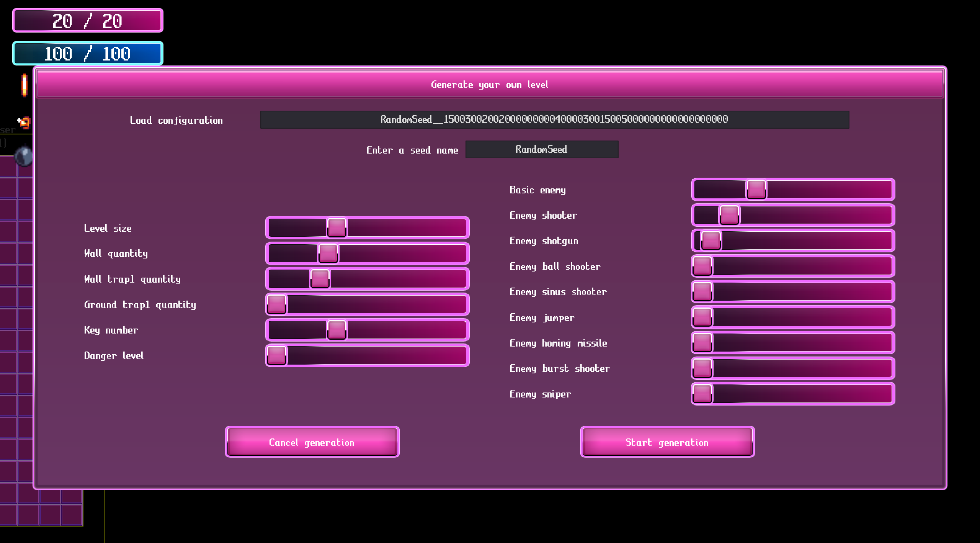Viewport: 980px width, 543px height.
Task: Click the Enemy jumper slider handle
Action: 702,317
